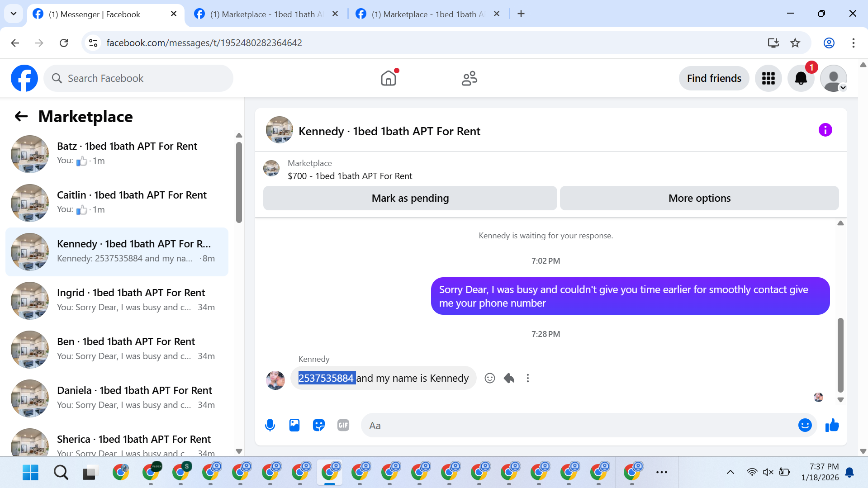Open Task View on taskbar
This screenshot has width=868, height=488.
click(x=90, y=472)
